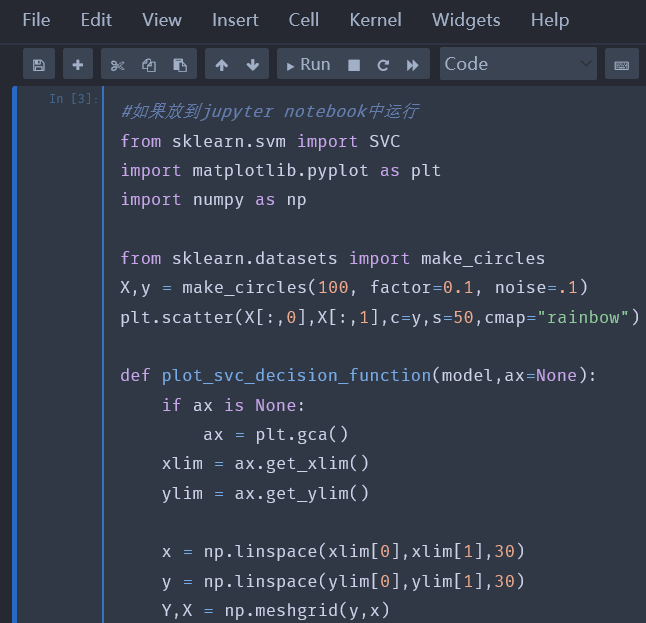Click the 'ax = plt.gca()' line
646x623 pixels.
tap(276, 435)
